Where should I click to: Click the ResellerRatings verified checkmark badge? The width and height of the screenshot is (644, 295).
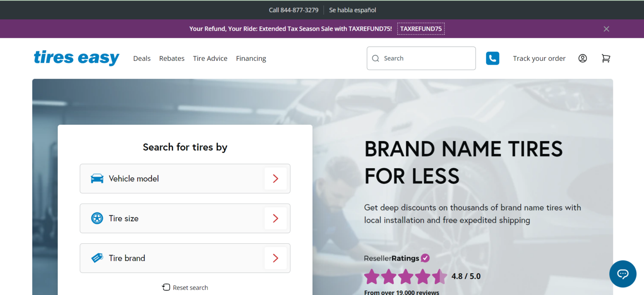pos(425,258)
